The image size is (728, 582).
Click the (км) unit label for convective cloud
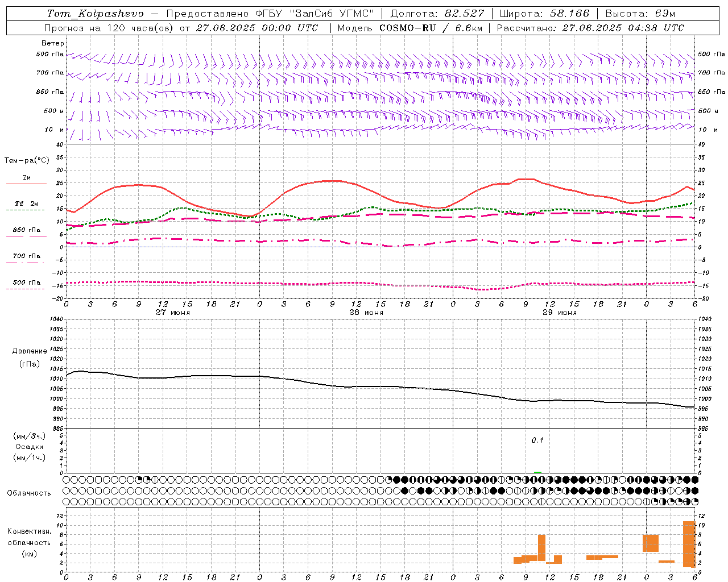click(x=30, y=553)
